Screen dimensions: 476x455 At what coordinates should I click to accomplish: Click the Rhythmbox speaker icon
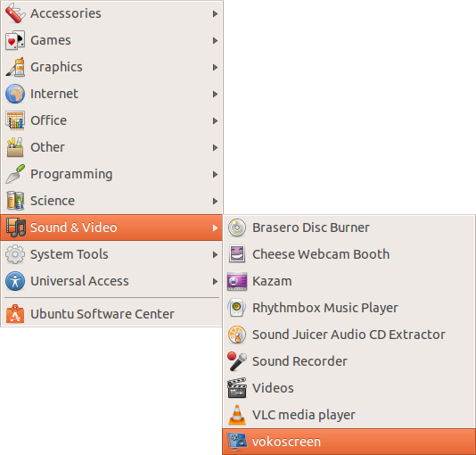237,308
